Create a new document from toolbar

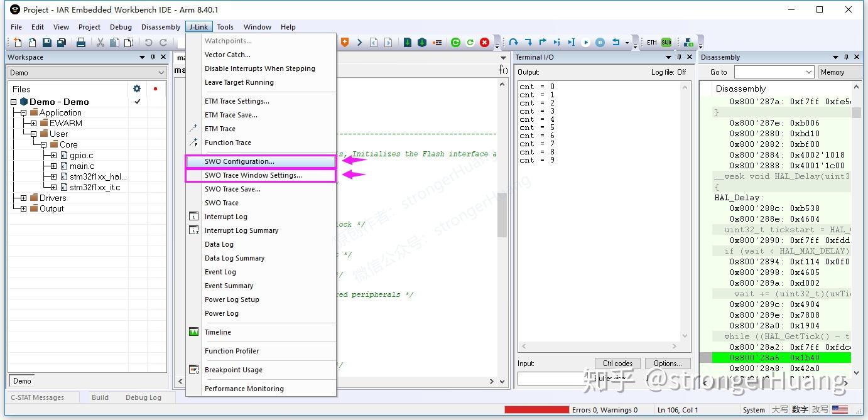[18, 42]
